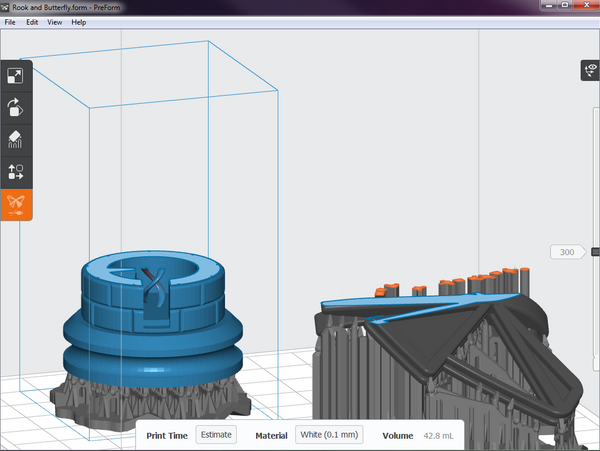Click the orange butterfly print icon
Viewport: 600px width, 451px height.
coord(16,204)
